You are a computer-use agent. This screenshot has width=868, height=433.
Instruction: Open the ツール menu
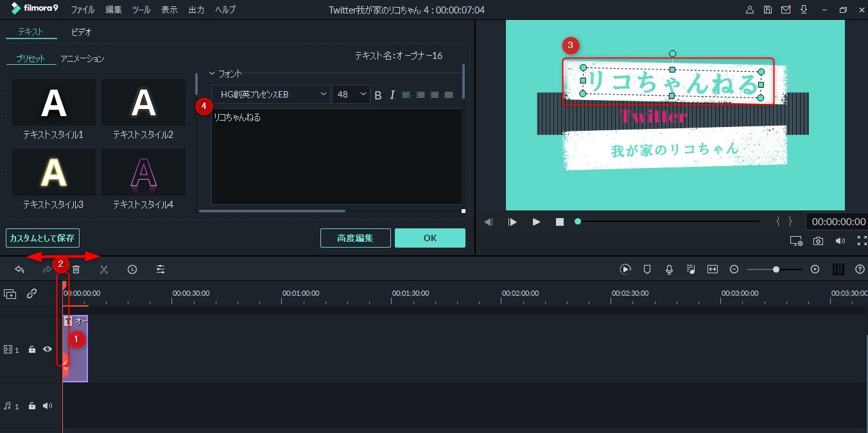[x=141, y=10]
